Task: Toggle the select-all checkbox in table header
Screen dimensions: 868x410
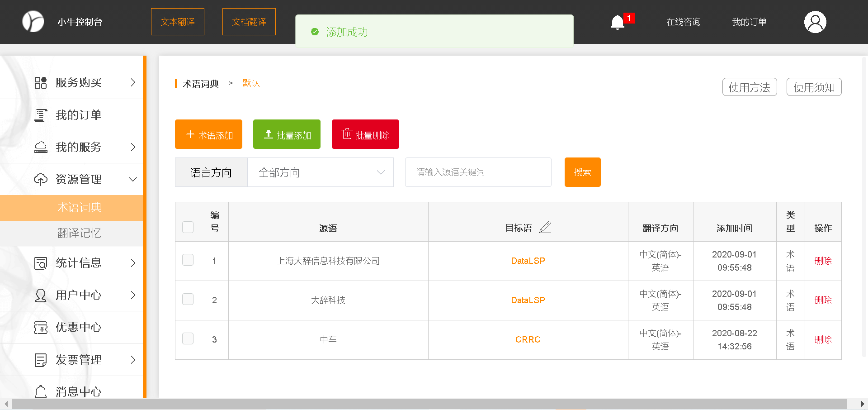Action: [x=188, y=227]
